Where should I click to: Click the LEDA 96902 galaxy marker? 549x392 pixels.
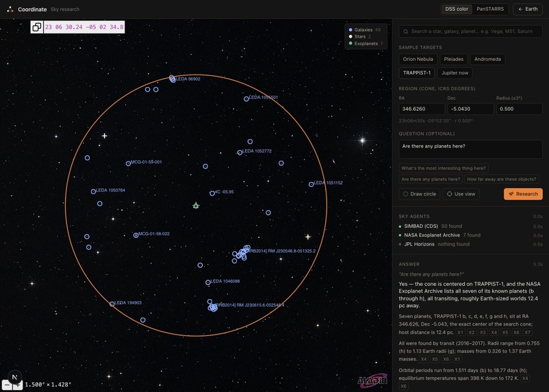click(x=172, y=79)
